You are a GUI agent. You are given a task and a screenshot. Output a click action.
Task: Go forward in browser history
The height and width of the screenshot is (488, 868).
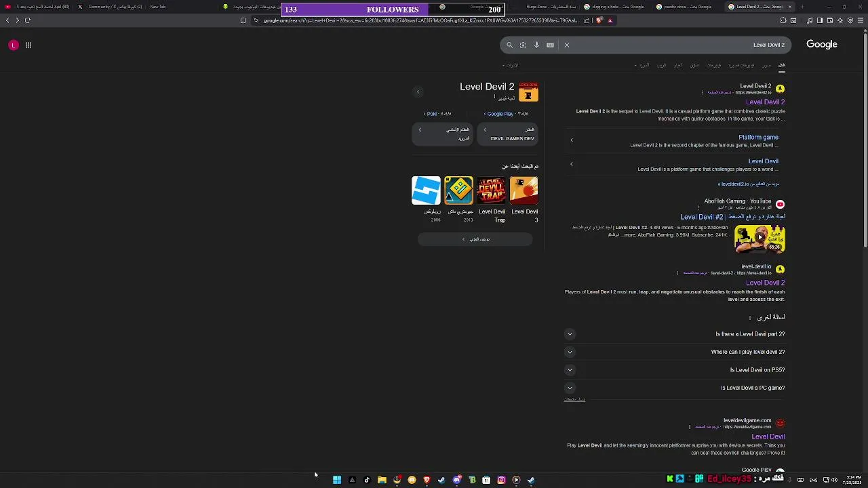pos(17,20)
